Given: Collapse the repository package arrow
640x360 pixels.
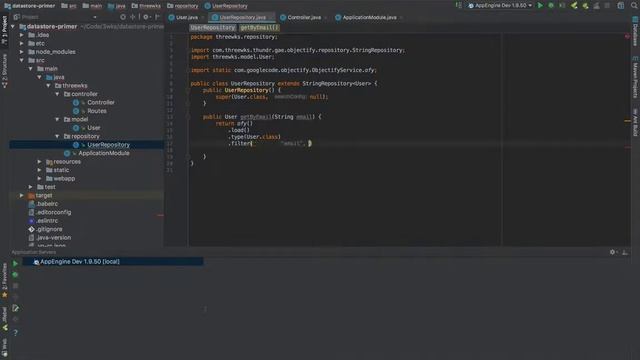Looking at the screenshot, I should click(x=58, y=136).
